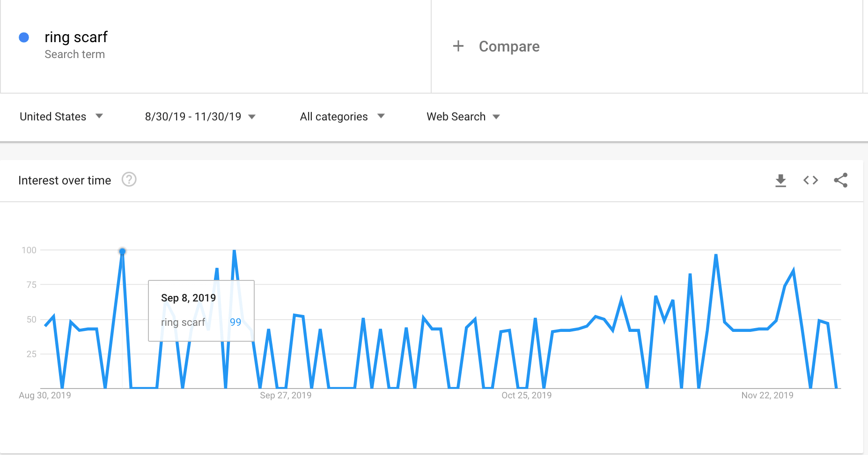Expand the 8/30/19 - 11/30/19 date range dropdown
This screenshot has width=868, height=455.
coord(200,117)
